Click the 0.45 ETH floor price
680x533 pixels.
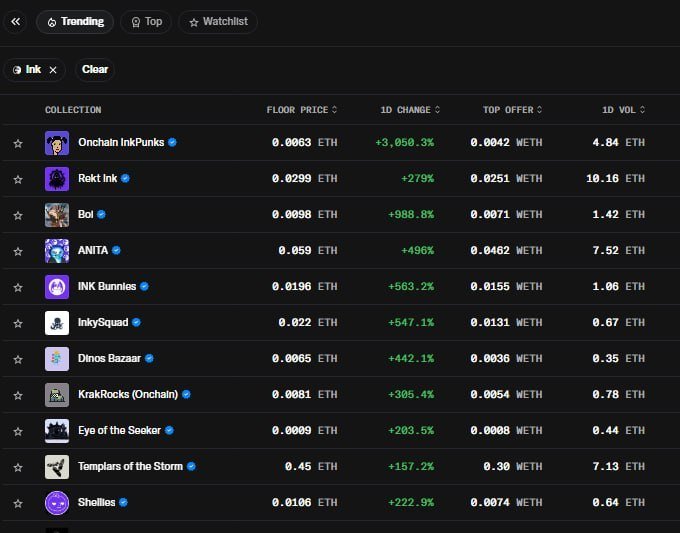pyautogui.click(x=311, y=467)
